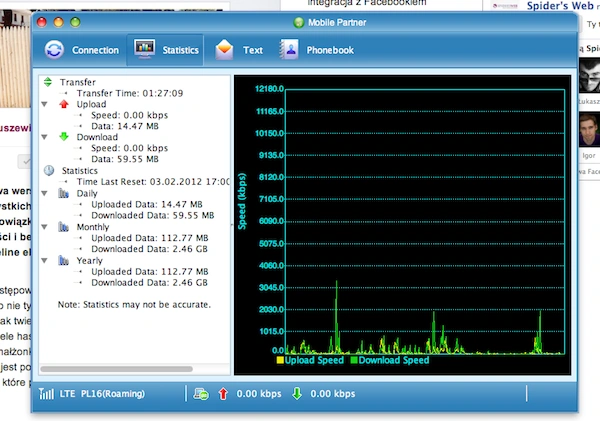Select Daily Downloaded Data: 59.55 MB
The image size is (600, 421).
(x=153, y=215)
